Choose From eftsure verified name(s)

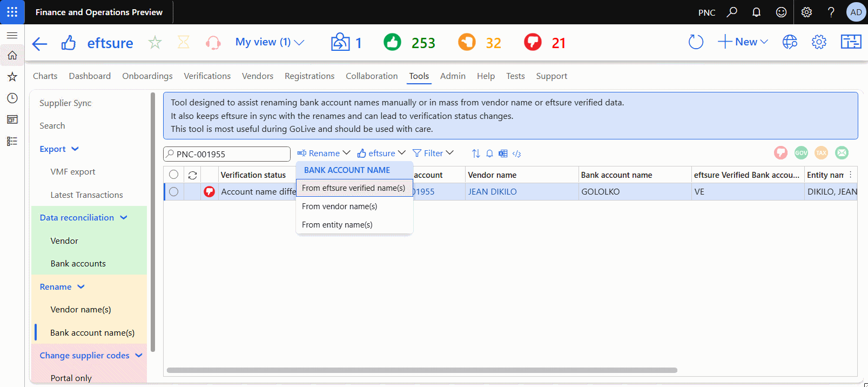click(354, 188)
